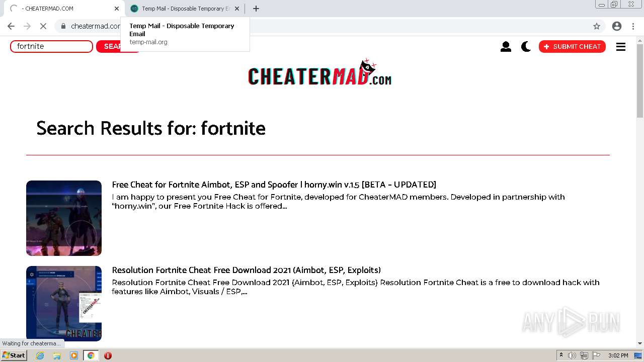644x362 pixels.
Task: Toggle dark mode moon icon
Action: (526, 46)
